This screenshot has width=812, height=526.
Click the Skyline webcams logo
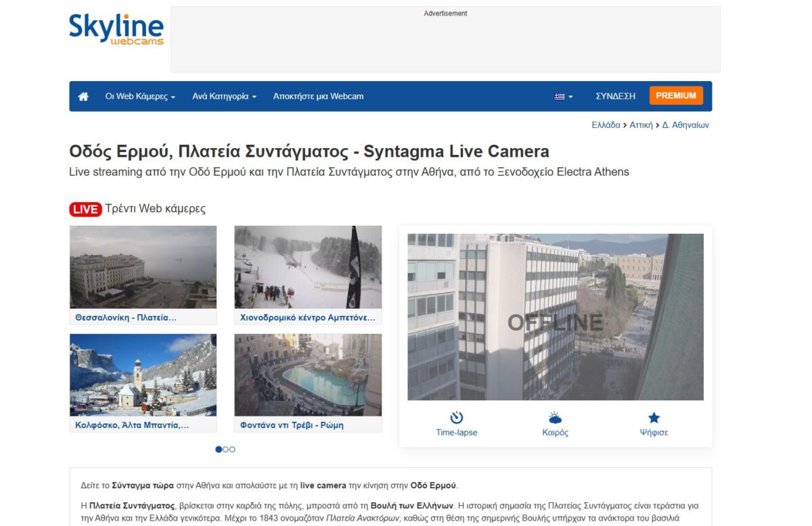point(116,30)
